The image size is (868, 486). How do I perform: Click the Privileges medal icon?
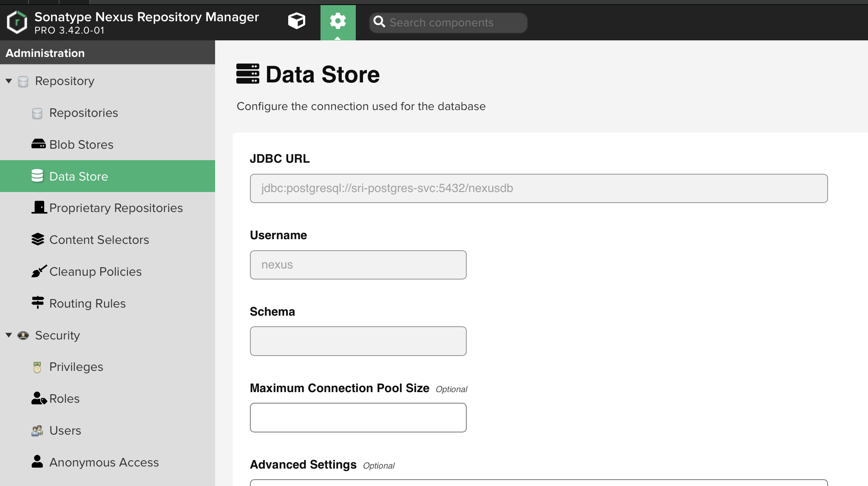[x=37, y=367]
